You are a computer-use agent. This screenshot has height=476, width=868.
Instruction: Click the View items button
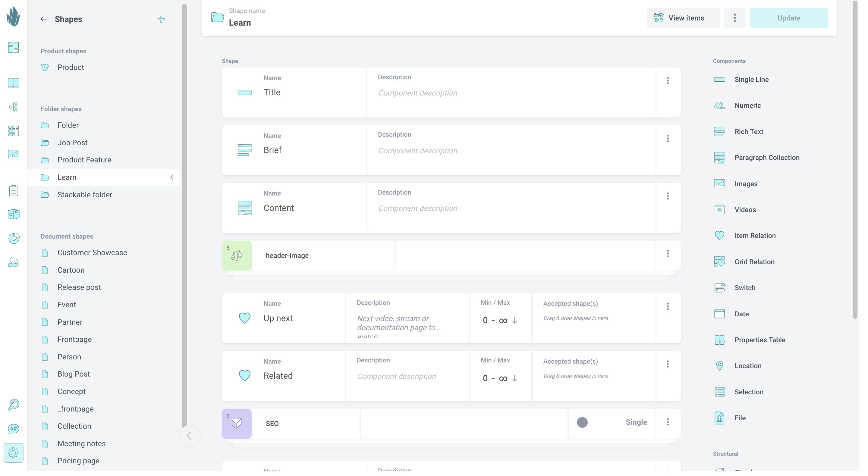pos(683,18)
